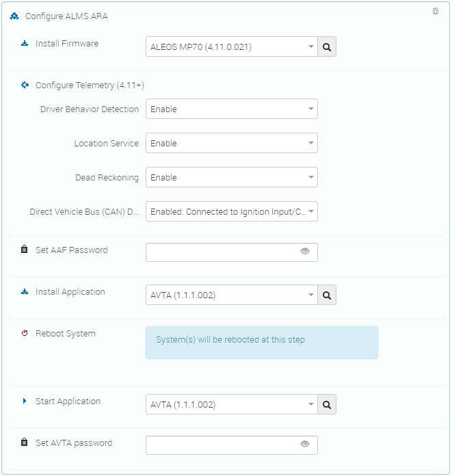Click the red Reboot System power icon
This screenshot has height=476, width=452.
click(x=25, y=334)
